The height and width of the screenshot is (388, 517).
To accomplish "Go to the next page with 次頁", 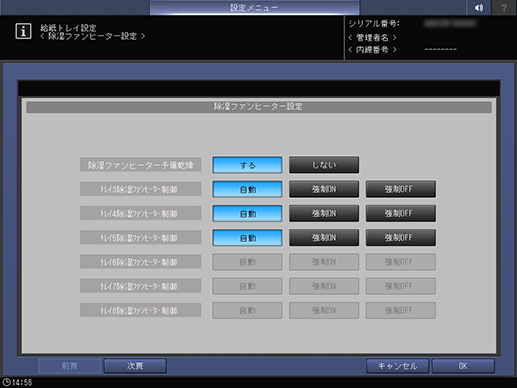I will tap(135, 366).
